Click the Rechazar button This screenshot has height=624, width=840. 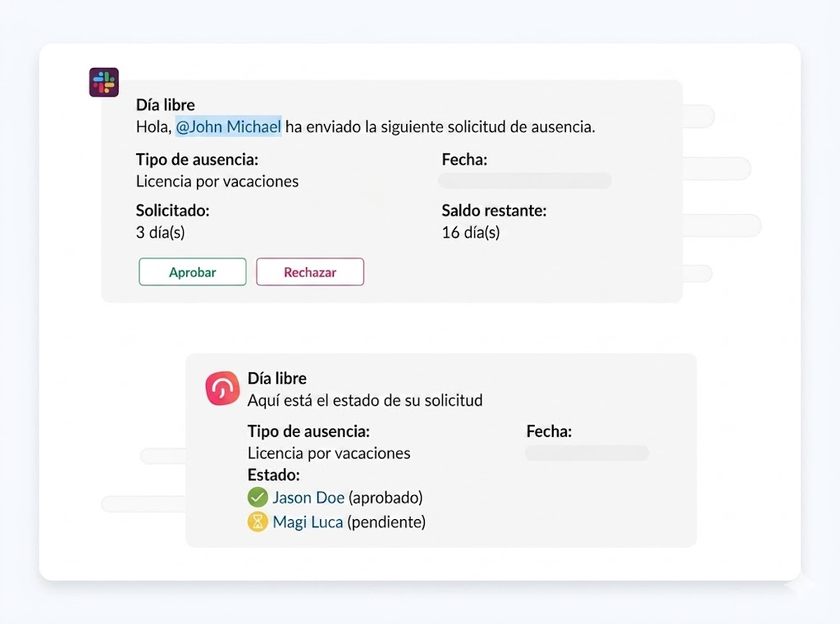[x=310, y=271]
